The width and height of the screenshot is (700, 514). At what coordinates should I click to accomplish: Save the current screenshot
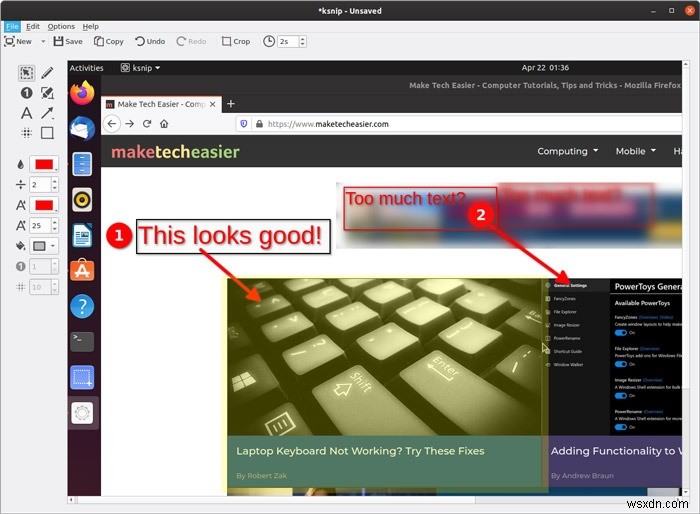click(x=68, y=42)
